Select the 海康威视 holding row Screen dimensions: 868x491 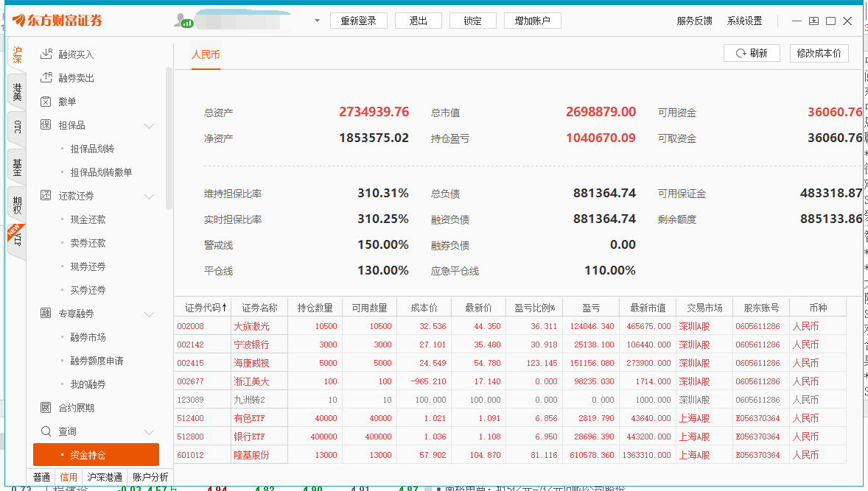point(511,363)
